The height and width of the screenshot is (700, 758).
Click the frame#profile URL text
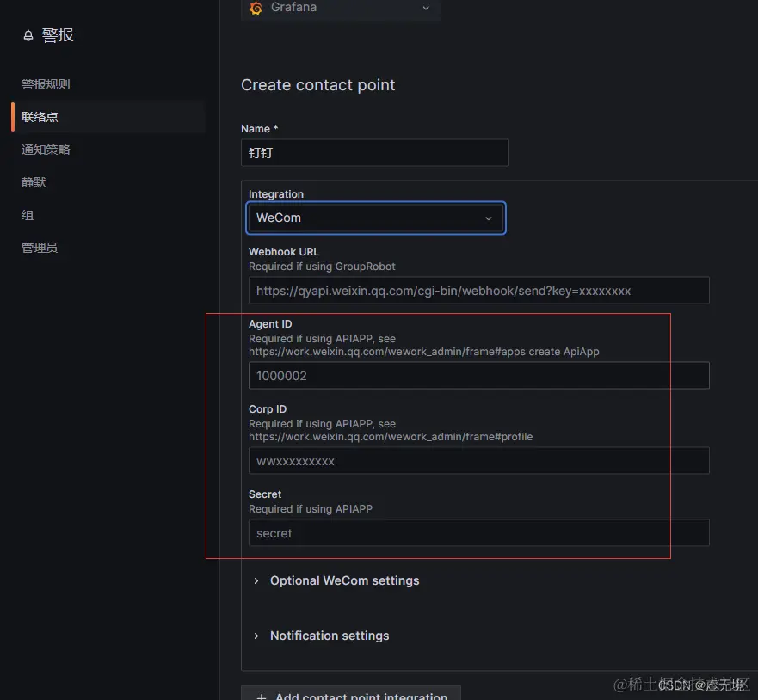click(x=391, y=437)
